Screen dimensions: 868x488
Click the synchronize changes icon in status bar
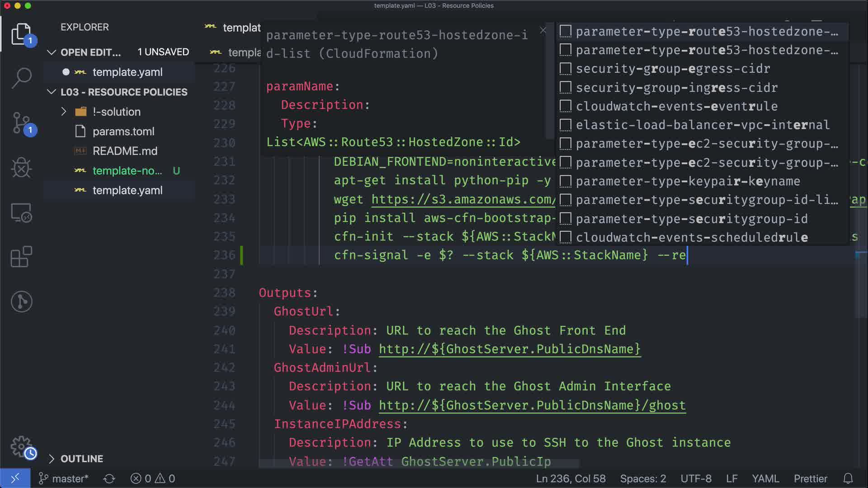point(109,479)
